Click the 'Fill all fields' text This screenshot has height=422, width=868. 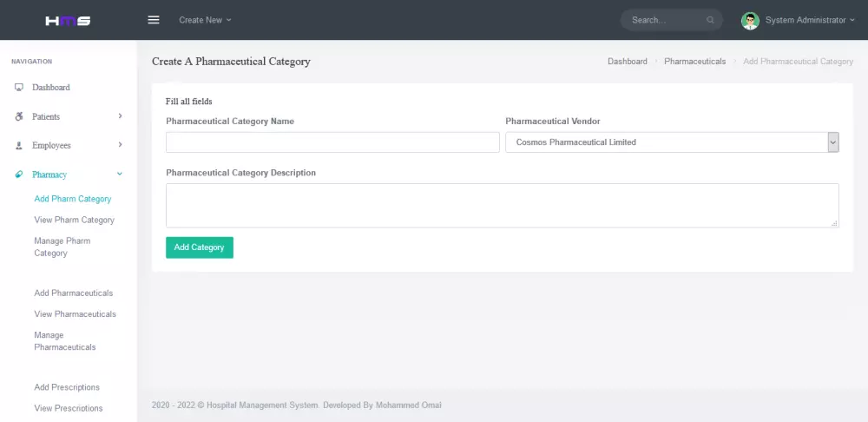[188, 102]
